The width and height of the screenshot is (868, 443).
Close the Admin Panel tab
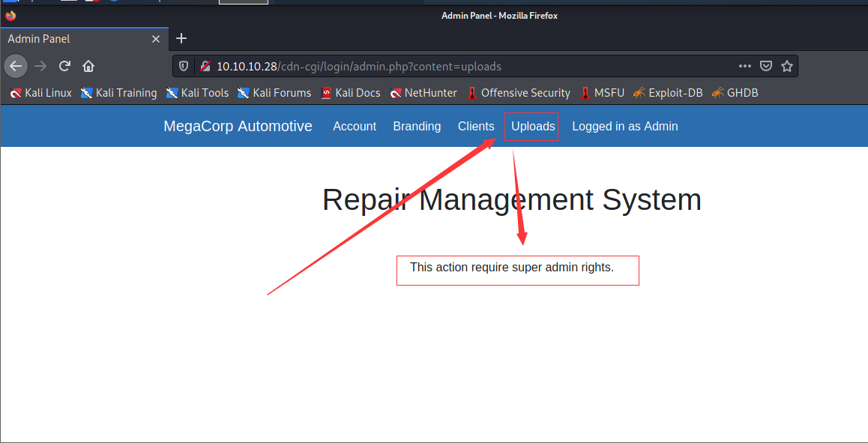156,39
